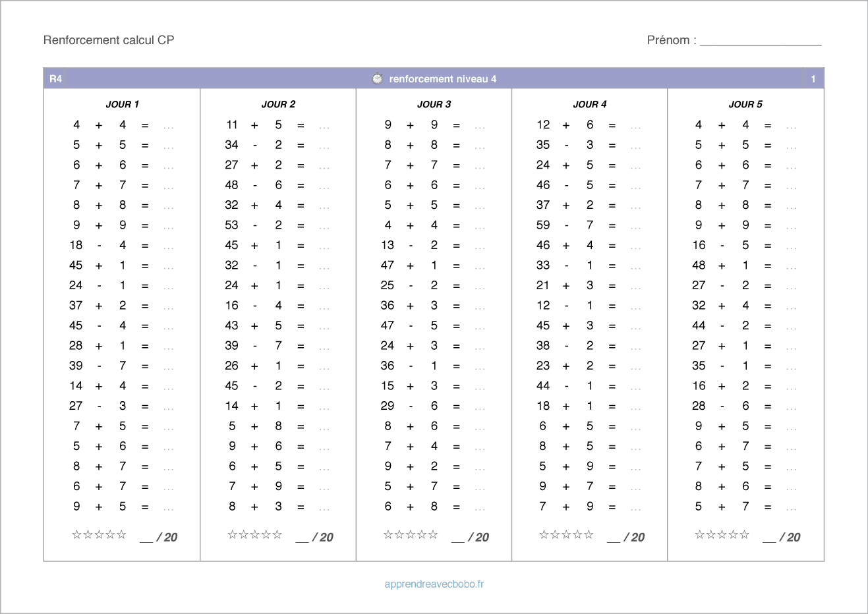Select the 'JOUR 4' column heading
The image size is (868, 614).
[590, 104]
